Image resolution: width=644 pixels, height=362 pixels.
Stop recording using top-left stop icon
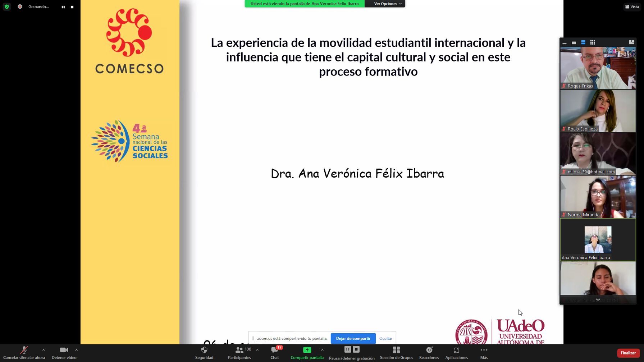click(72, 7)
